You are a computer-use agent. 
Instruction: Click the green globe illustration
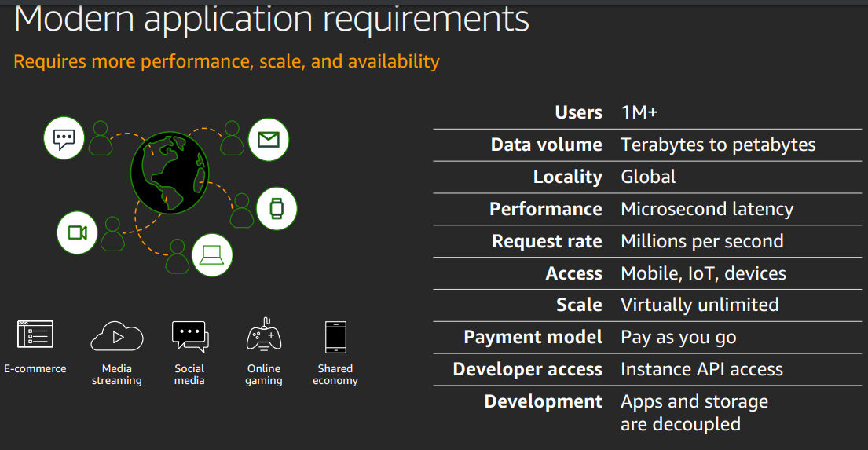(169, 169)
